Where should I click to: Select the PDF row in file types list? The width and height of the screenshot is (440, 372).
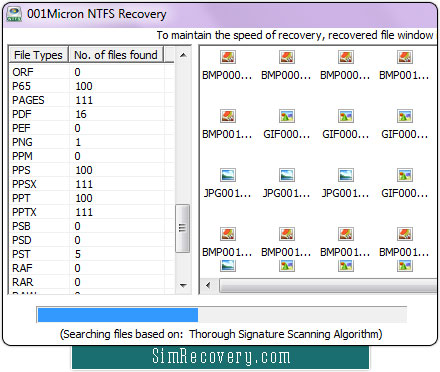pyautogui.click(x=92, y=114)
